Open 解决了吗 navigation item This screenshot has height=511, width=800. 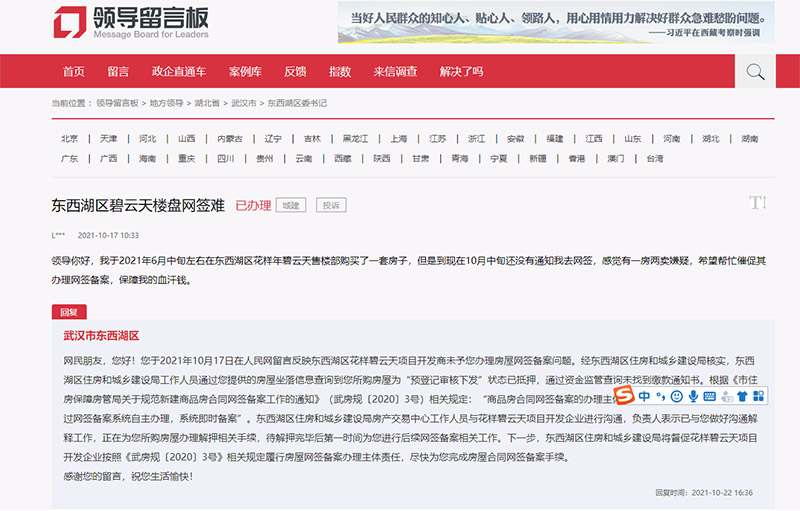click(x=461, y=72)
